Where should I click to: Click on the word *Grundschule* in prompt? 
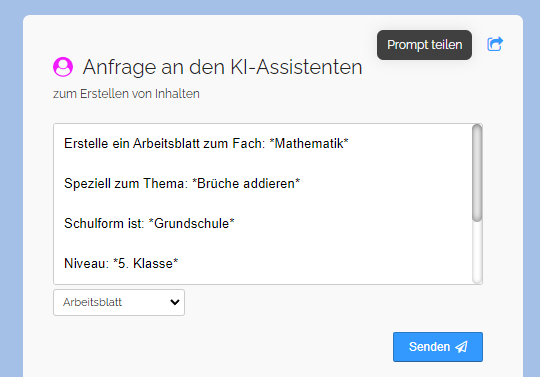(x=191, y=223)
